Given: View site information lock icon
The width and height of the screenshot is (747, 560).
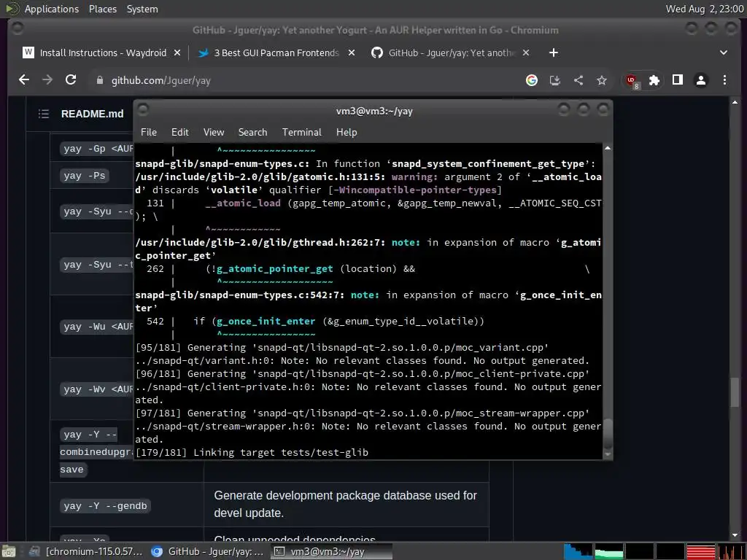Looking at the screenshot, I should pos(99,80).
